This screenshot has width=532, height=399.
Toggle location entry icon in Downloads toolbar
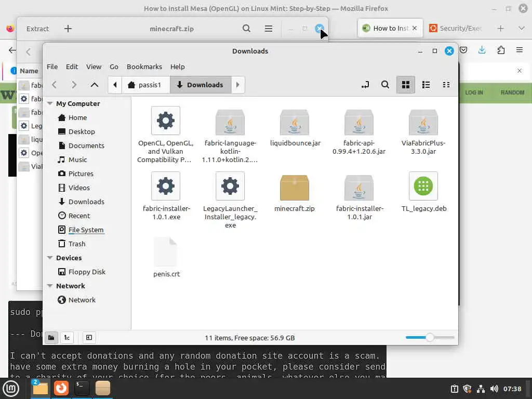[365, 85]
